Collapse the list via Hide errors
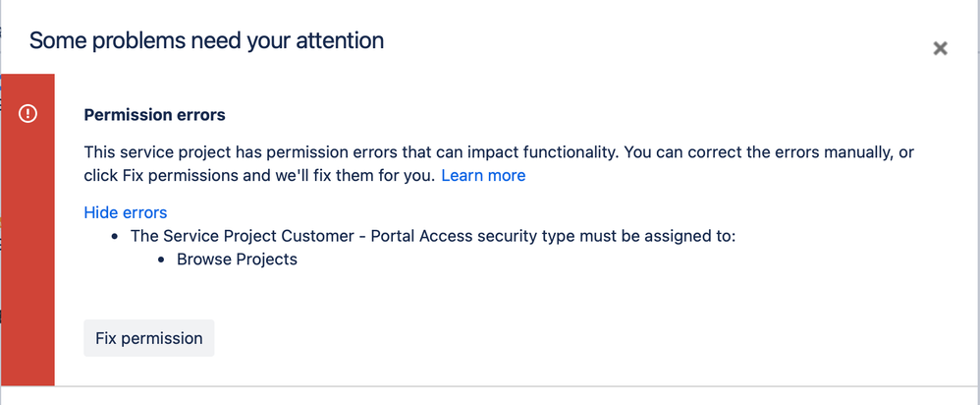 (x=126, y=213)
